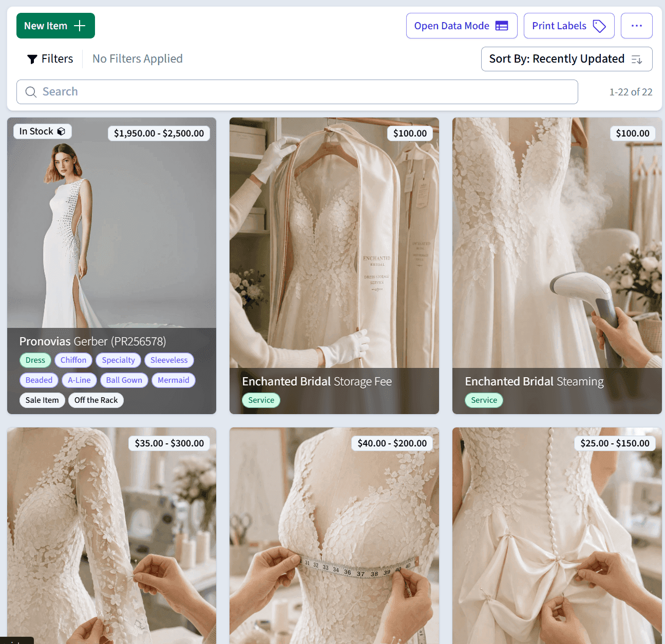Select the Specialty tag

click(118, 360)
